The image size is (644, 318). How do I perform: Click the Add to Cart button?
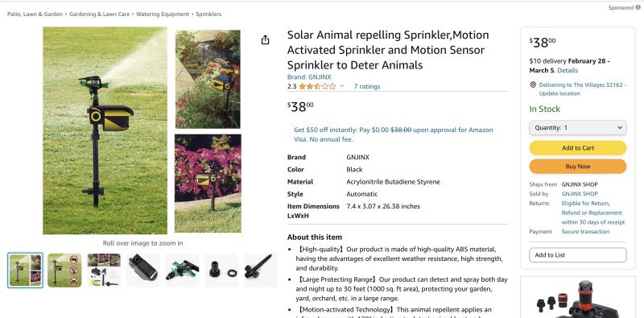578,148
